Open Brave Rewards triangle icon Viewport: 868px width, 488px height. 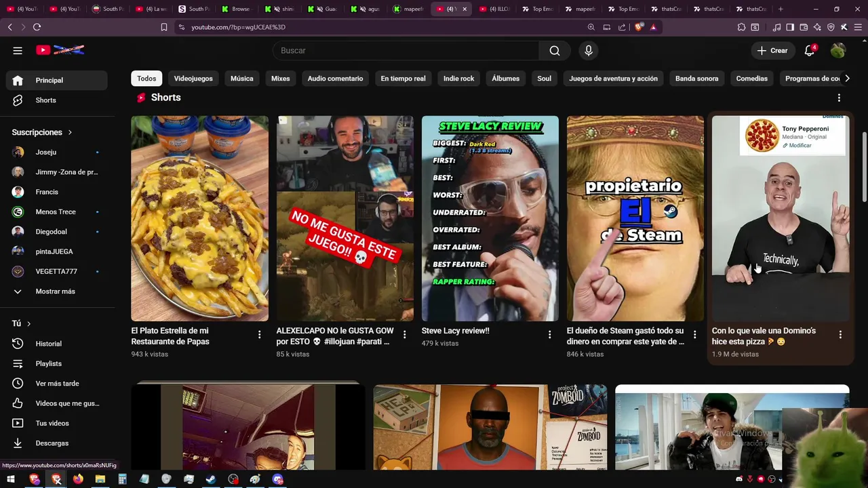[653, 27]
